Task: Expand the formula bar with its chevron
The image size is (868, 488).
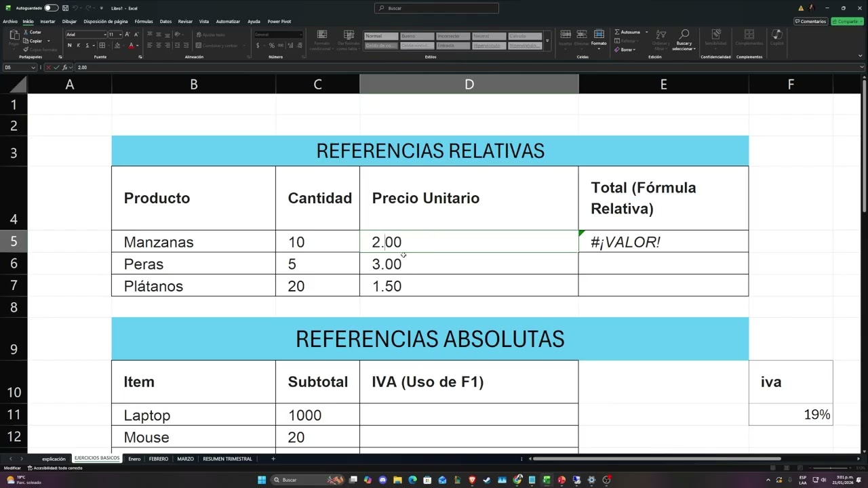Action: tap(861, 68)
